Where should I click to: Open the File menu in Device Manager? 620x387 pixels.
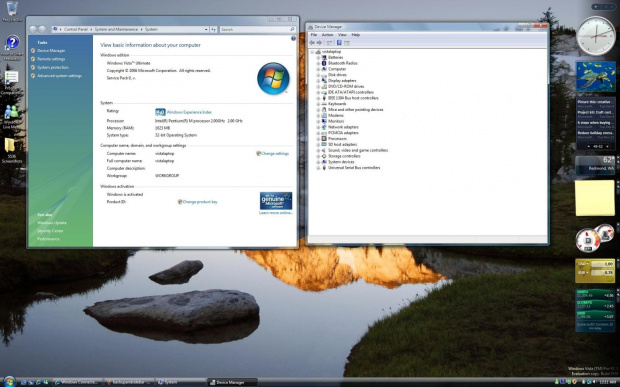pyautogui.click(x=314, y=35)
